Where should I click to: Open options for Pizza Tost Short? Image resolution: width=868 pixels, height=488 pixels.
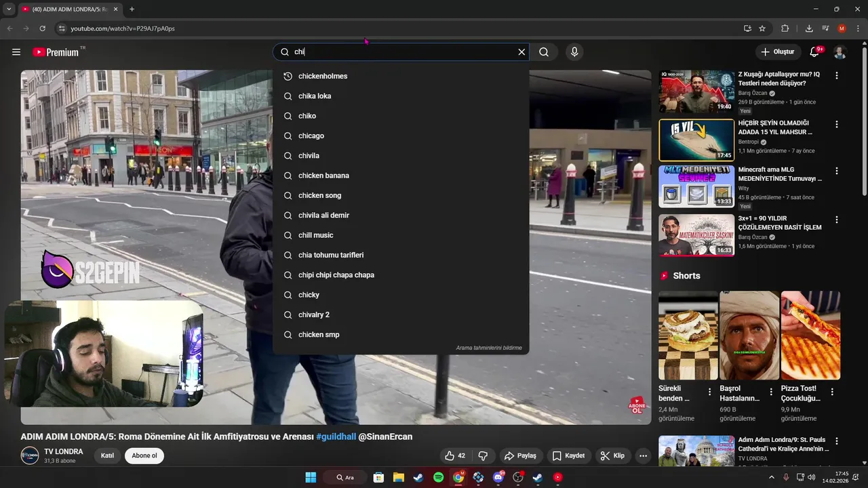coord(832,392)
